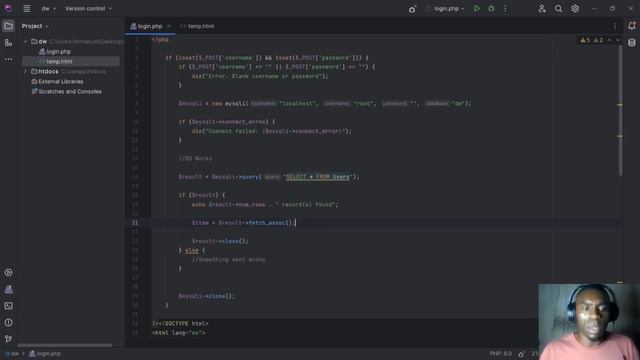
Task: Click the editor vertical scrollbar
Action: [620, 110]
